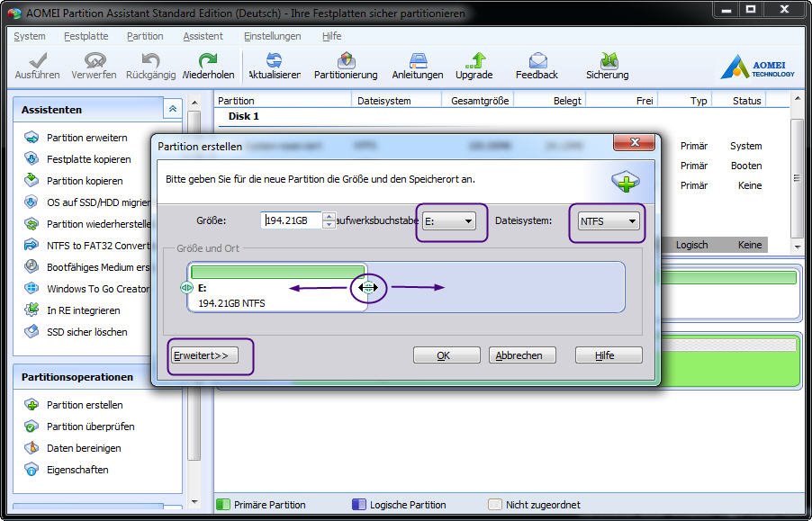Open the Hilfe menu
This screenshot has height=521, width=812.
(331, 36)
